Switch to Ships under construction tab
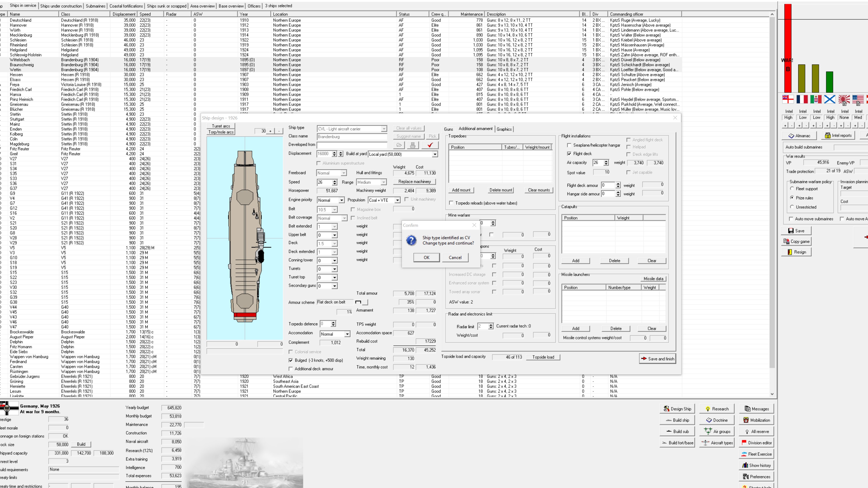The image size is (868, 488). click(61, 6)
